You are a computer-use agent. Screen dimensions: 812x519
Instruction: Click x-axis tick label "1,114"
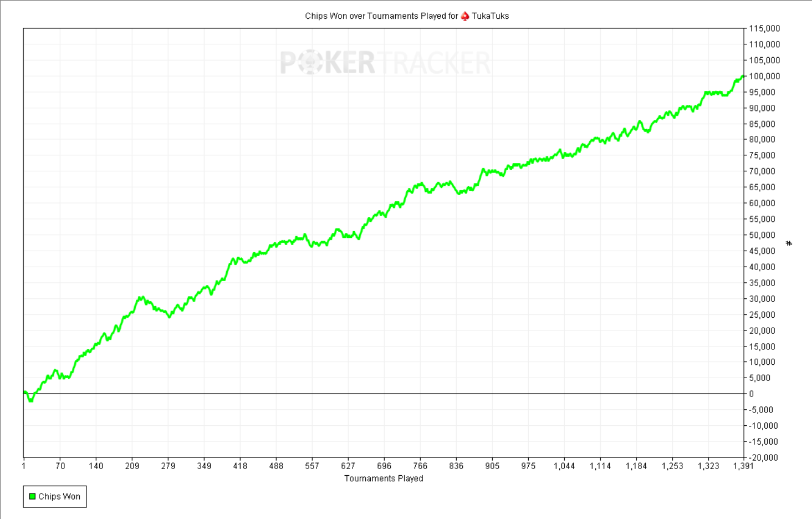(600, 466)
